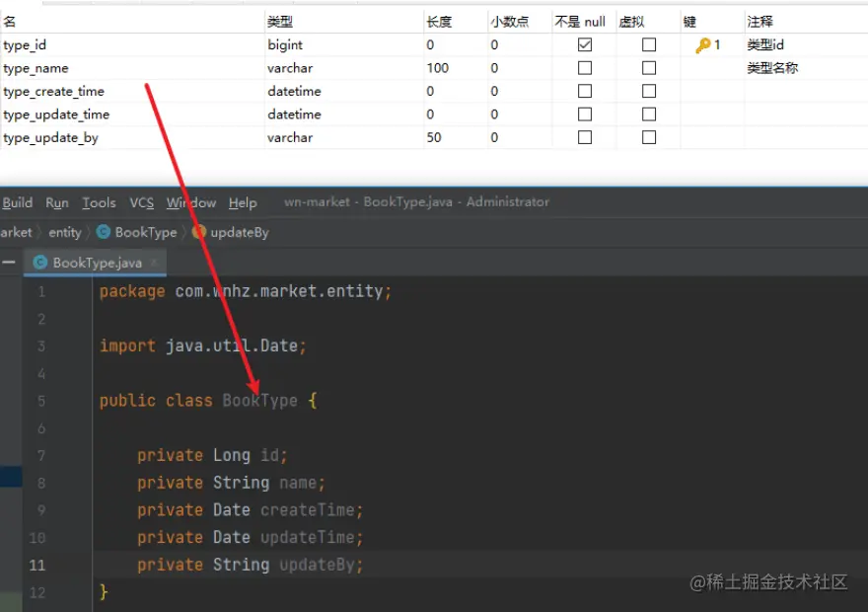Open the Tools menu

coord(99,202)
